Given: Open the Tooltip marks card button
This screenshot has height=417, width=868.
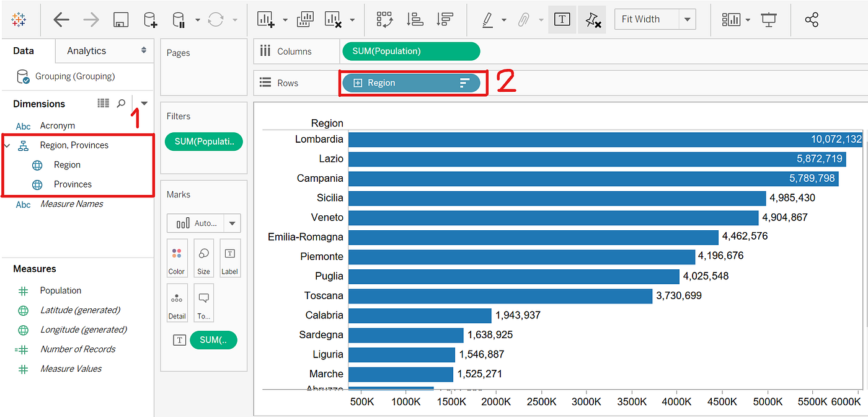Looking at the screenshot, I should tap(203, 303).
